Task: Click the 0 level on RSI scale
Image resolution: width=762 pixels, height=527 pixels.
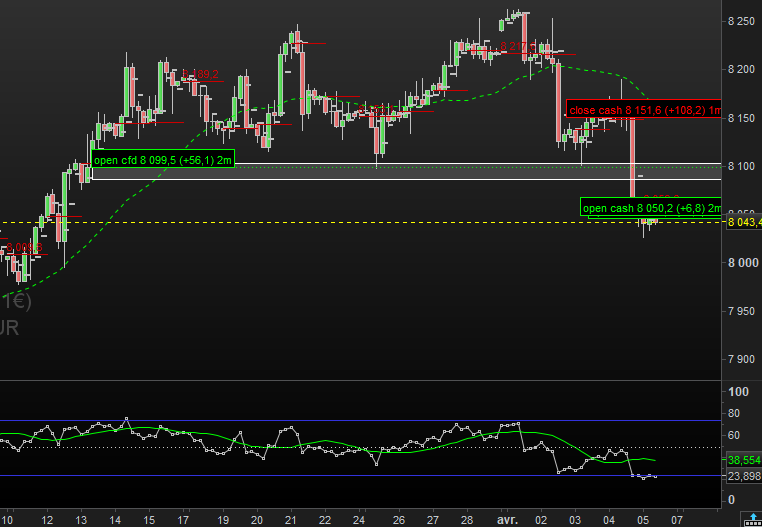Action: pyautogui.click(x=732, y=500)
